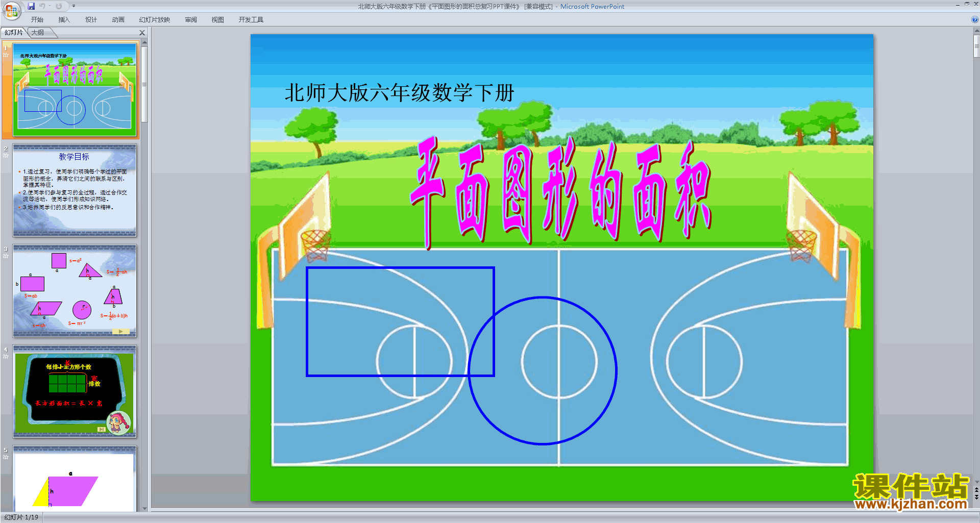Select the subtitle text 北师大版六年级数学下册

click(x=399, y=93)
